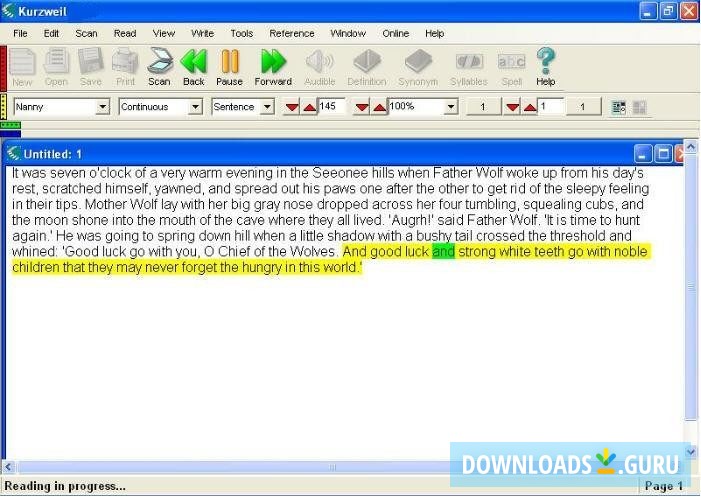The width and height of the screenshot is (701, 497).
Task: Click the current page number field
Action: tap(551, 106)
